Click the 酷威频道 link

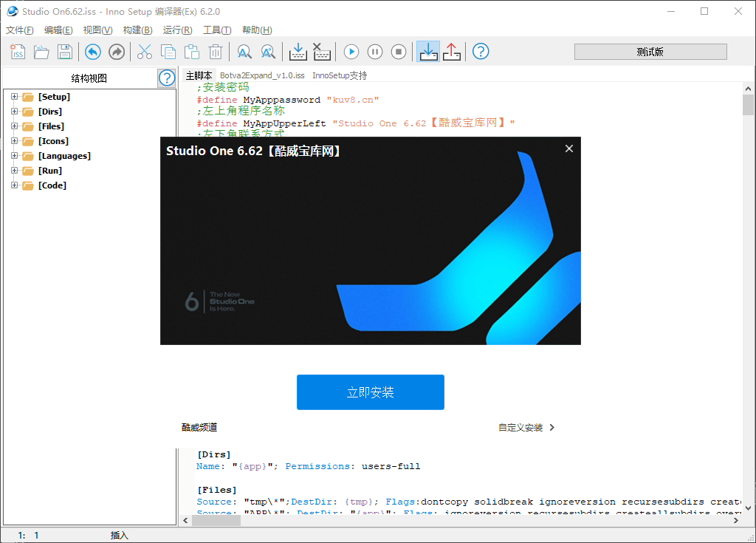[x=199, y=427]
